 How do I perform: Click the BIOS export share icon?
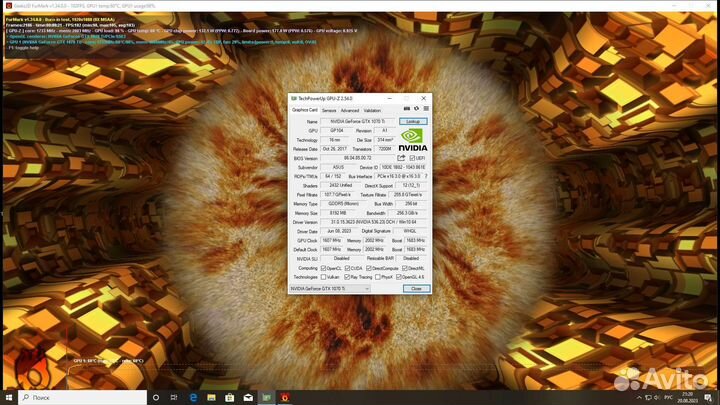pos(401,158)
